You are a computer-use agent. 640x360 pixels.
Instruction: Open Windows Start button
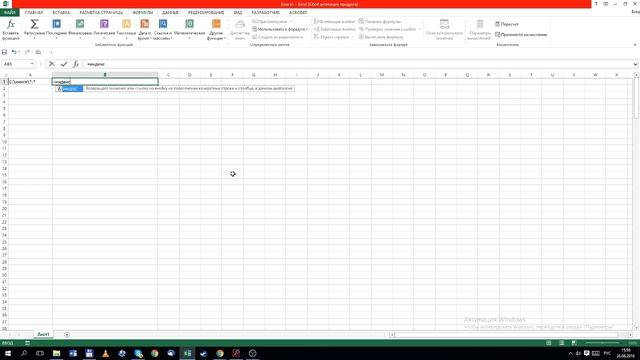(x=7, y=353)
